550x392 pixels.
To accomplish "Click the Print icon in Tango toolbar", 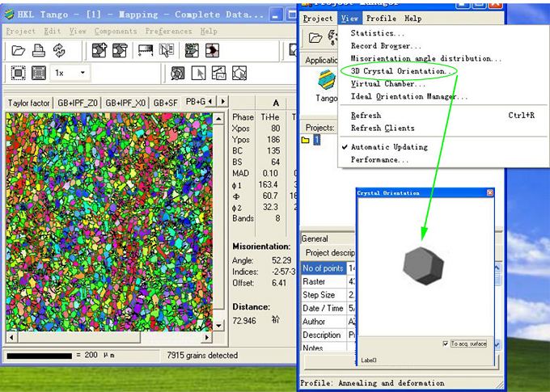I will pos(38,51).
